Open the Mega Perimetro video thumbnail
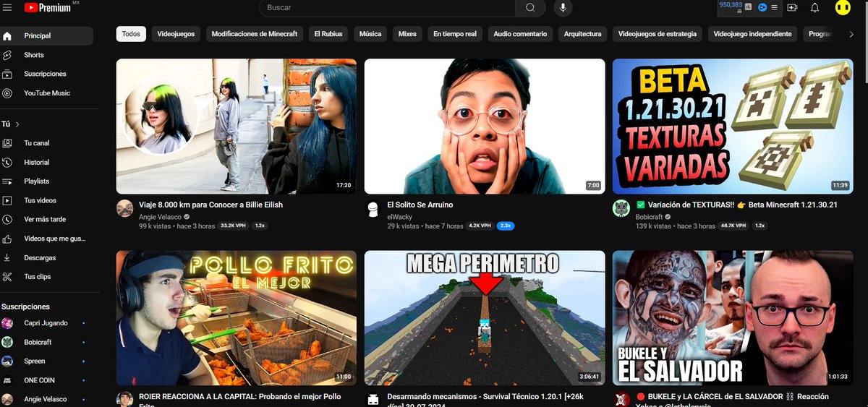Image resolution: width=868 pixels, height=407 pixels. click(x=485, y=318)
